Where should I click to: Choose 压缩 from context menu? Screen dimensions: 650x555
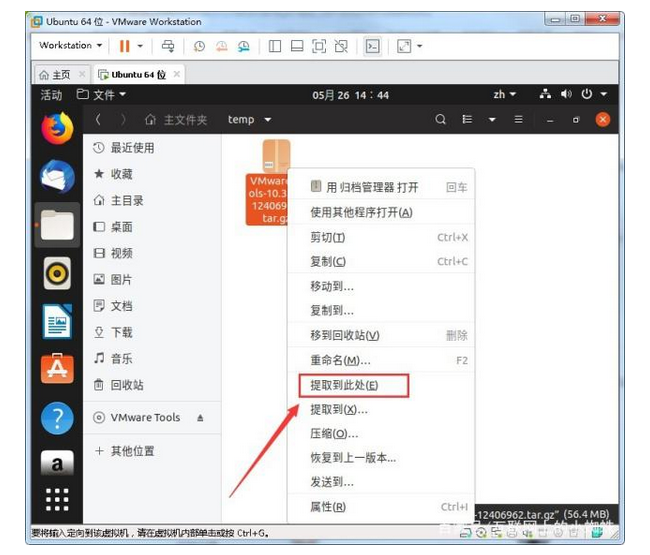[x=381, y=434]
